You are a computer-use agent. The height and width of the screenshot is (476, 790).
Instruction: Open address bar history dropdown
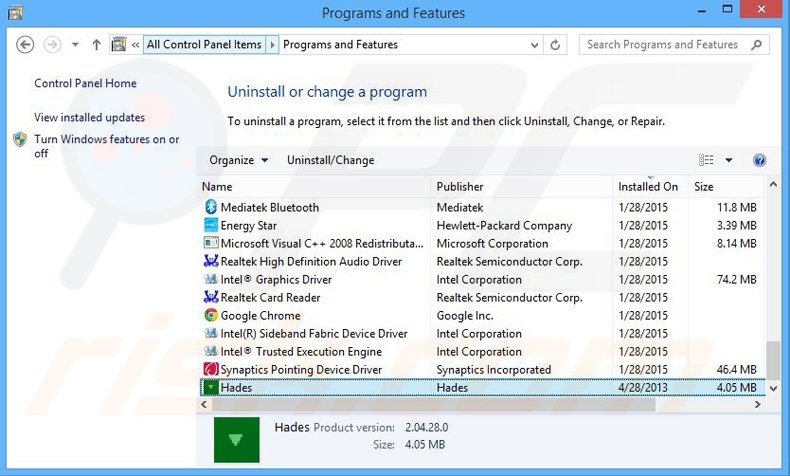click(x=534, y=45)
